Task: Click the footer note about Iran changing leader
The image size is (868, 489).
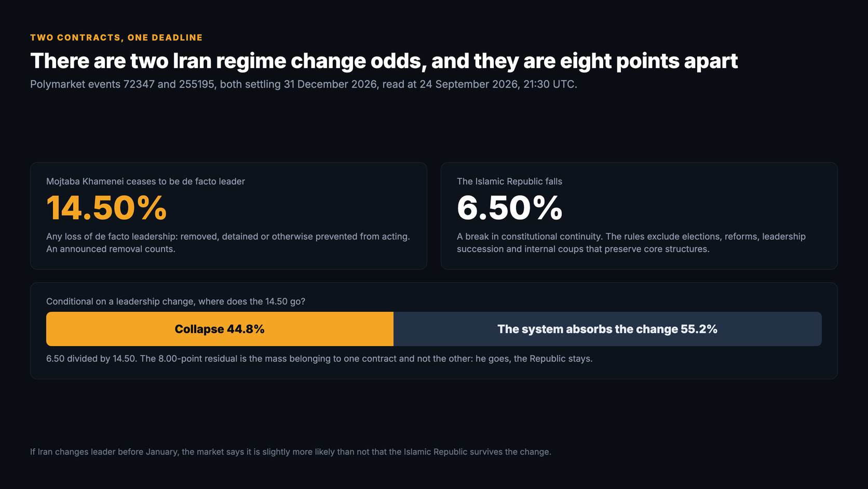Action: 291,452
